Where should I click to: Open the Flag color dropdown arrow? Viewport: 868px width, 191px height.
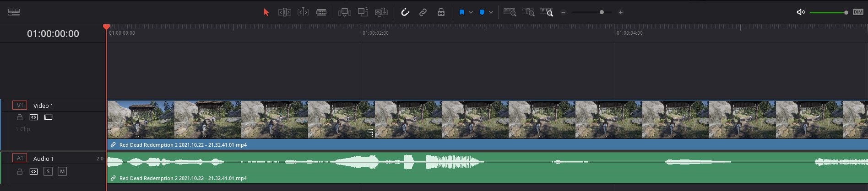click(x=471, y=12)
